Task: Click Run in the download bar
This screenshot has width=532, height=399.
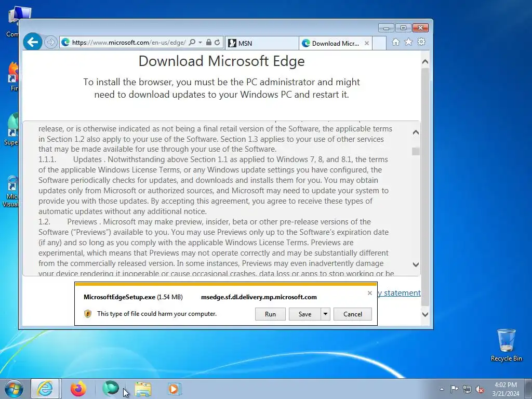Action: click(x=270, y=314)
